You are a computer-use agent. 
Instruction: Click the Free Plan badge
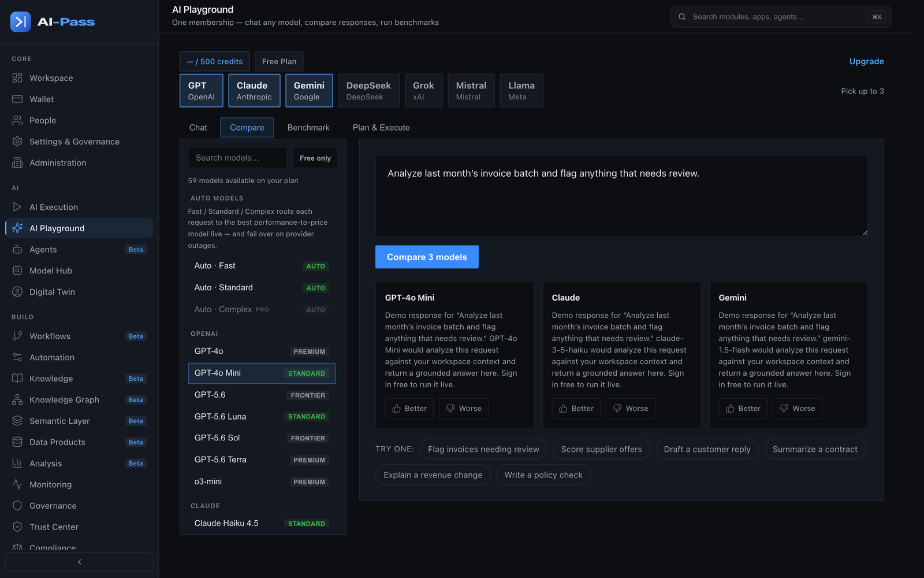tap(279, 61)
